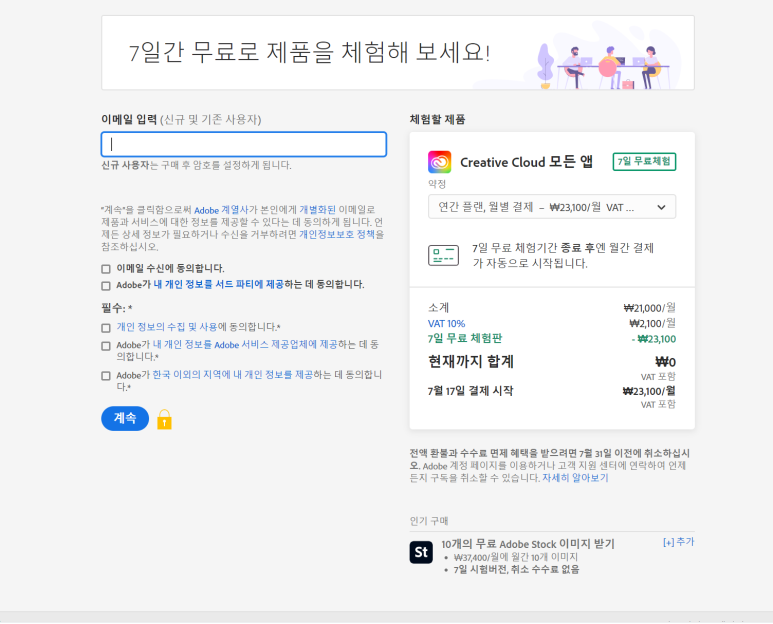Image resolution: width=773 pixels, height=624 pixels.
Task: Click the 이메일 입력 label
Action: click(129, 119)
